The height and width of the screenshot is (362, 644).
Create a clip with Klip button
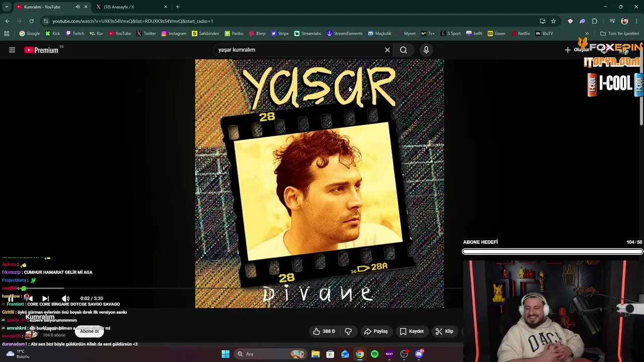[x=444, y=331]
